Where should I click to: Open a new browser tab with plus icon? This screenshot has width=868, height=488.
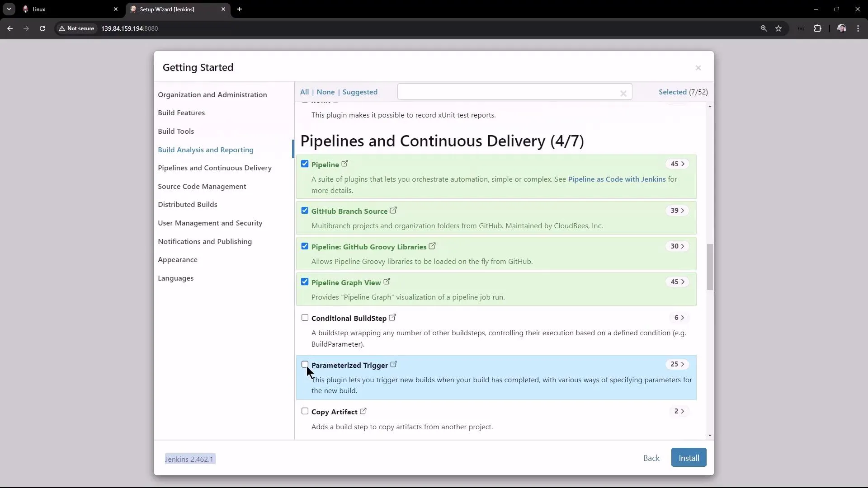click(x=240, y=9)
